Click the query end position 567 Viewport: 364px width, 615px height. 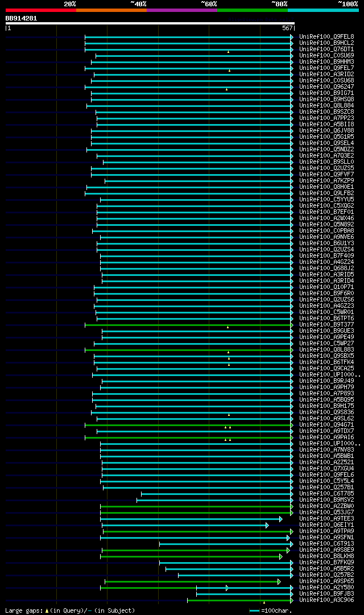click(x=287, y=28)
